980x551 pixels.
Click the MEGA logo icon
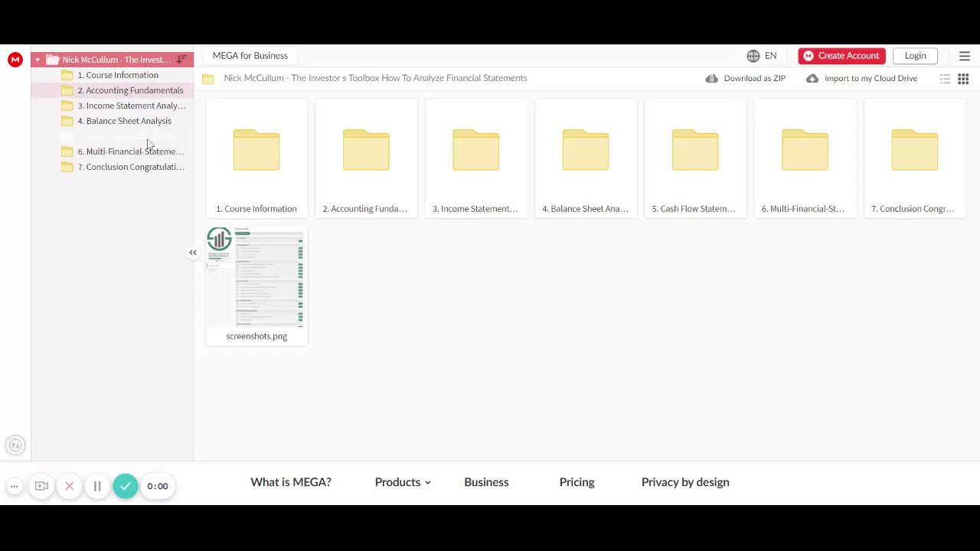[x=15, y=60]
